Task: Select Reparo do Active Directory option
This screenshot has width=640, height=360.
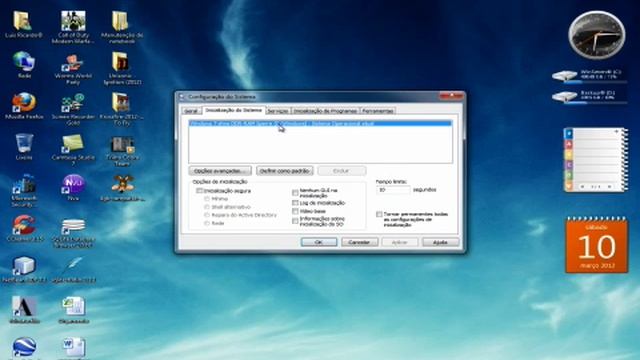Action: click(x=207, y=215)
